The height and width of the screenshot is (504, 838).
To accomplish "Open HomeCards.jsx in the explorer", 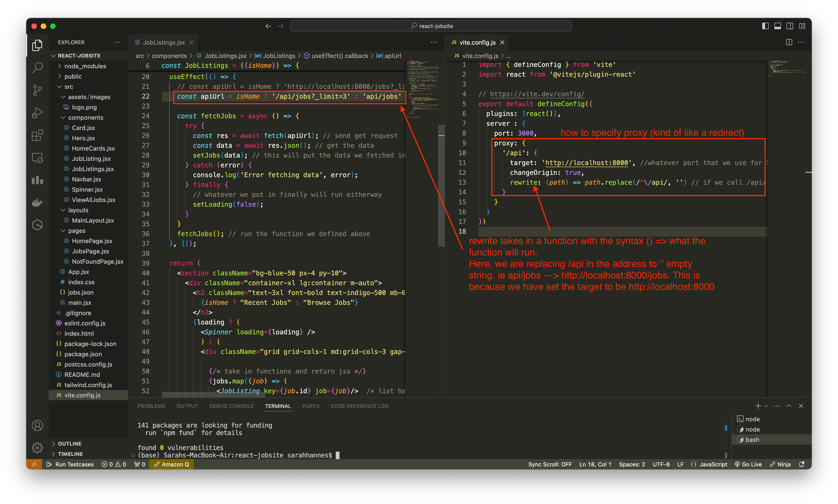I will (x=93, y=148).
